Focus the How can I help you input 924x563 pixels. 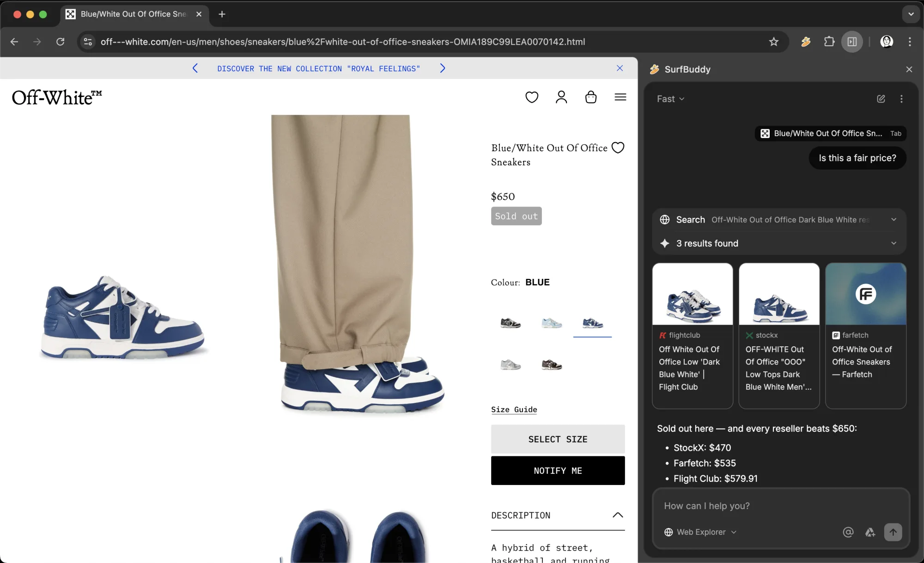pyautogui.click(x=781, y=506)
